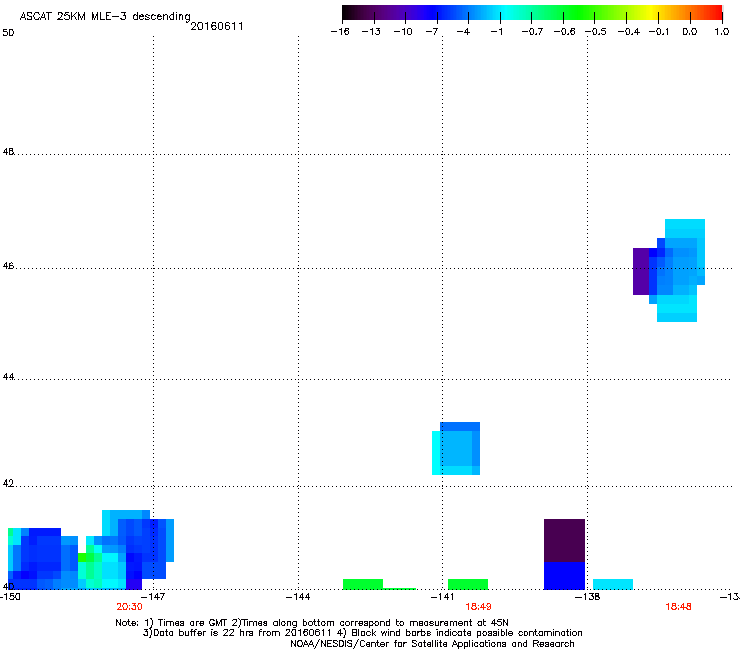Click the color bar label -13
The width and height of the screenshot is (740, 650).
click(x=371, y=32)
